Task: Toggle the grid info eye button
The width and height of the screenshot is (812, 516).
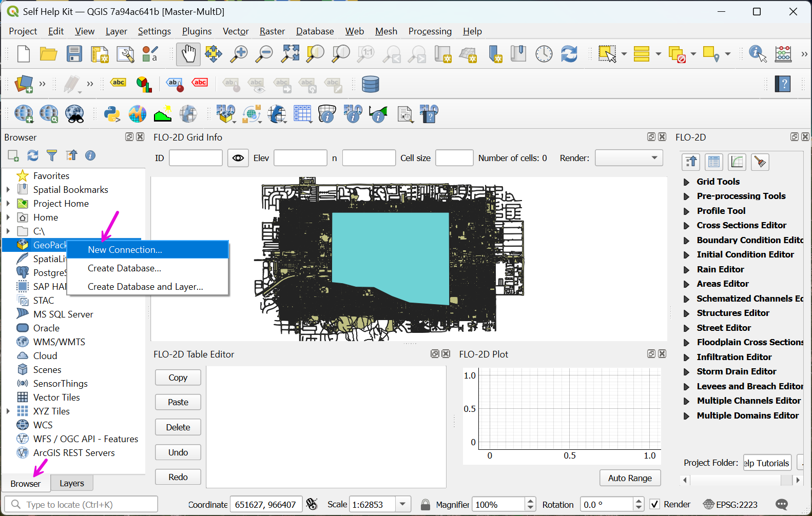Action: pyautogui.click(x=238, y=158)
